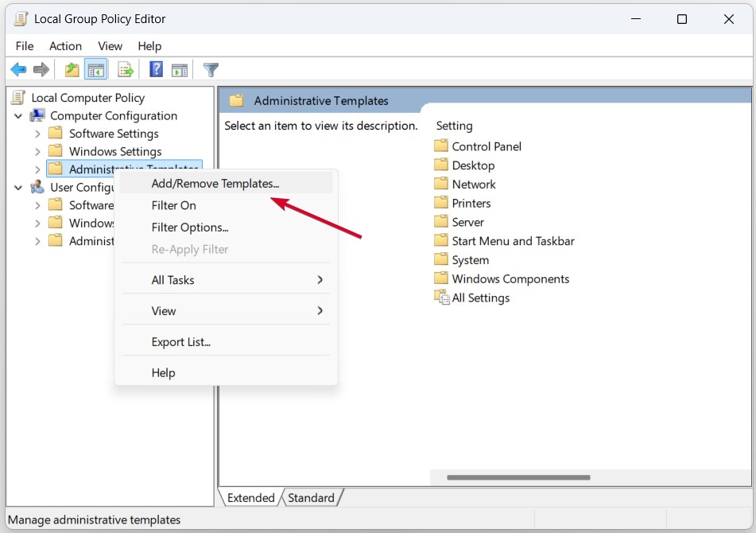The height and width of the screenshot is (533, 756).
Task: Expand Windows Settings under Computer Configuration
Action: [x=37, y=151]
